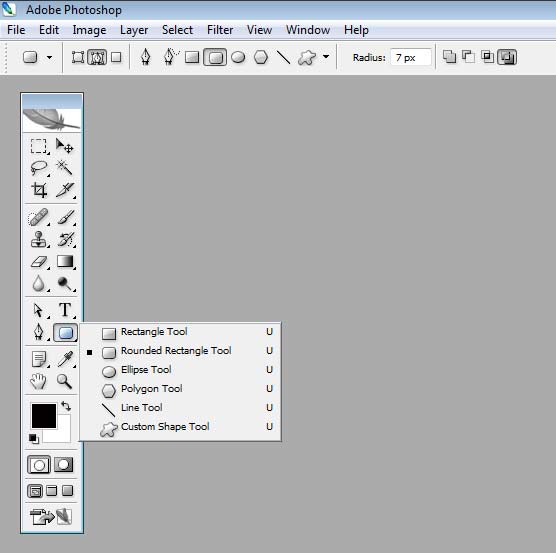Image resolution: width=556 pixels, height=553 pixels.
Task: Click the Radius input field
Action: coord(411,57)
